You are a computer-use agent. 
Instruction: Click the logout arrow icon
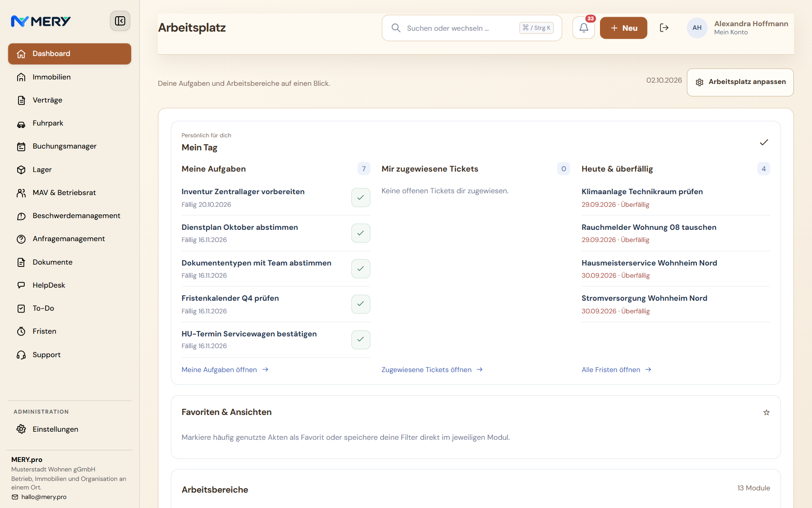[x=664, y=28]
